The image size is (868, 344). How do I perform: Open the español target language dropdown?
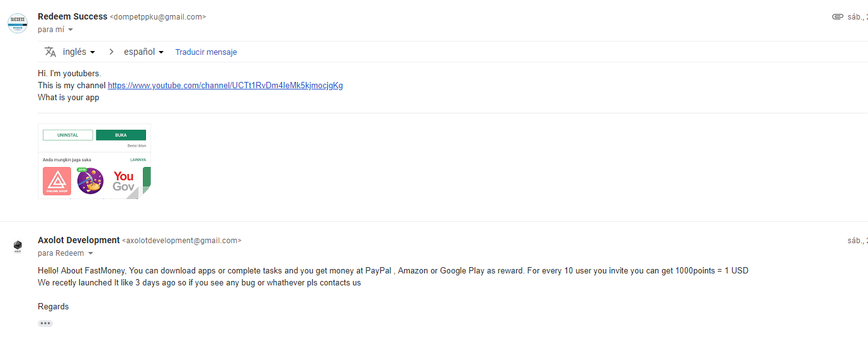click(144, 52)
